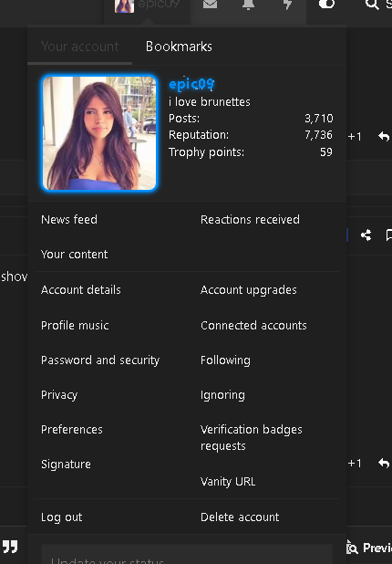Open the bell alerts icon
Image resolution: width=392 pixels, height=564 pixels.
248,4
